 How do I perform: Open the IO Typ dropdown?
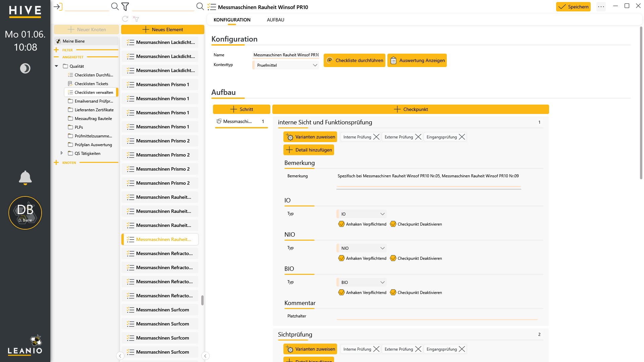click(362, 214)
